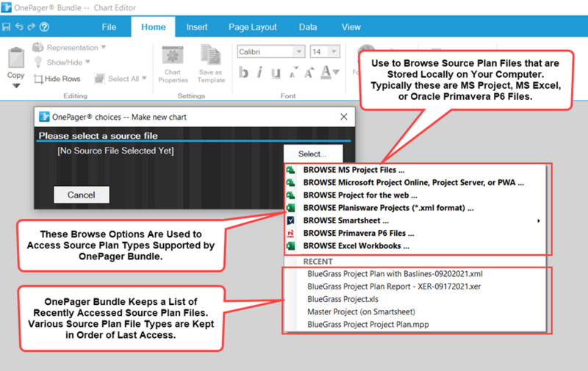Click the Representation icon

pyautogui.click(x=38, y=47)
